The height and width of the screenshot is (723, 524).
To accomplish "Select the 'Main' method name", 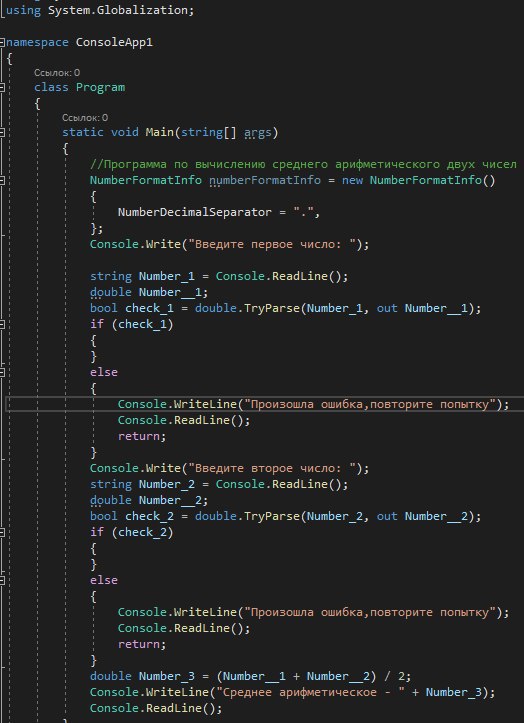I will point(159,132).
